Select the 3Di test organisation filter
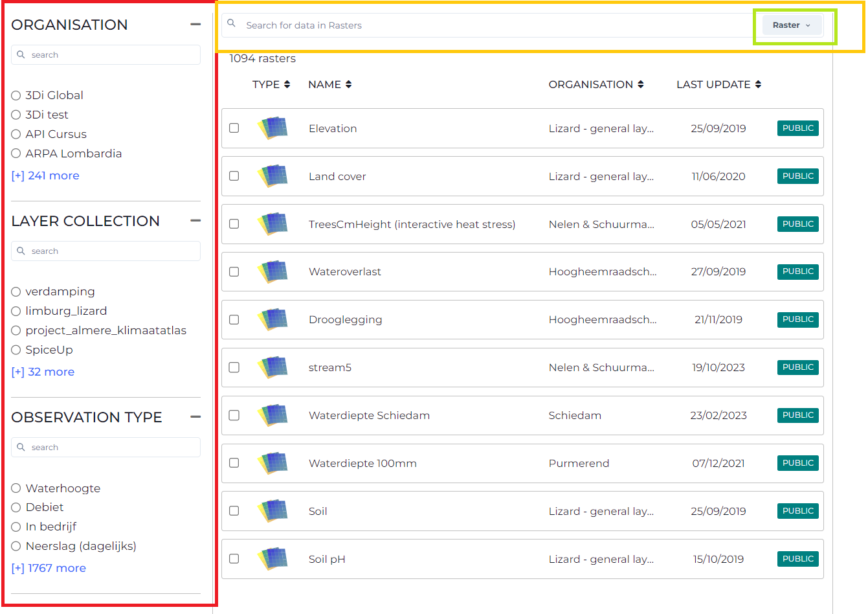This screenshot has height=614, width=868. tap(16, 115)
